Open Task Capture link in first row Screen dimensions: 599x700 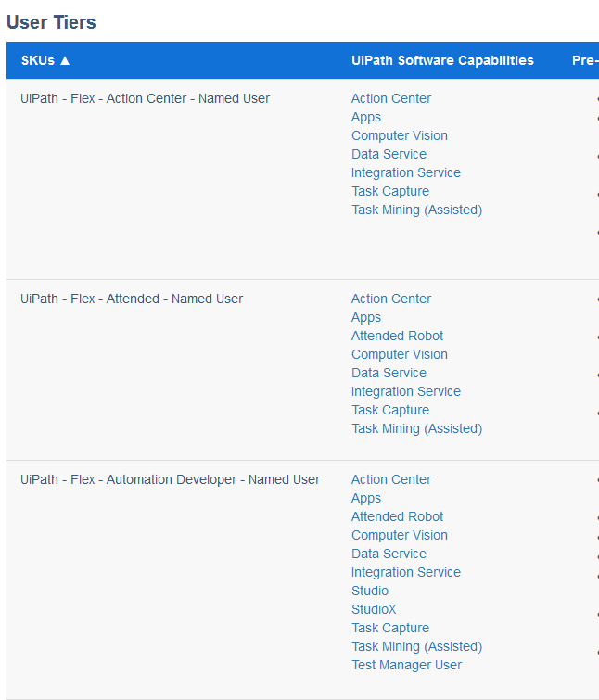click(389, 191)
